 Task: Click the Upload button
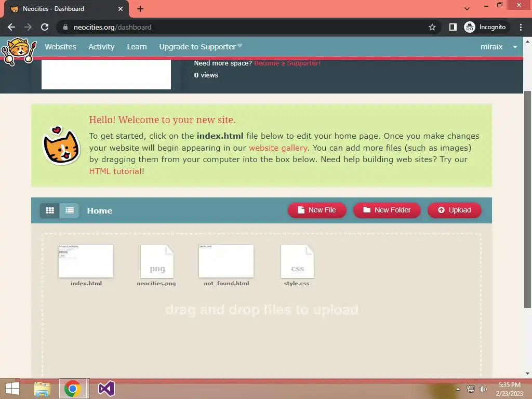point(454,210)
